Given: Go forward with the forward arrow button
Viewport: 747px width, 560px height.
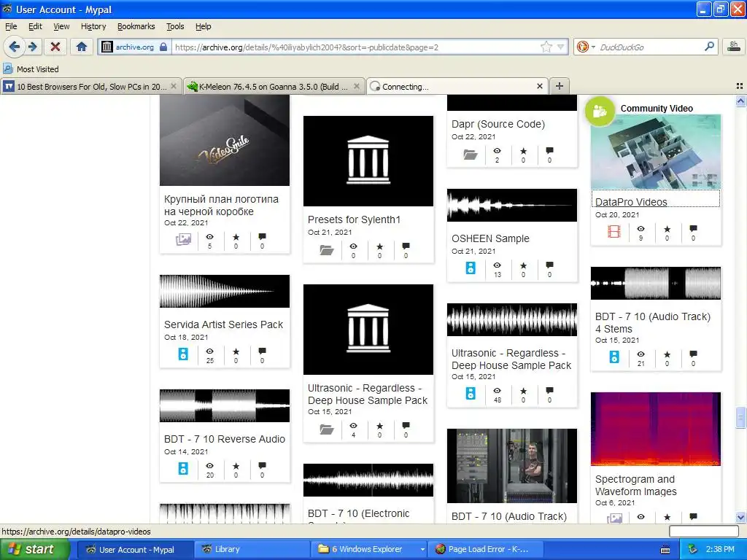Looking at the screenshot, I should (33, 47).
